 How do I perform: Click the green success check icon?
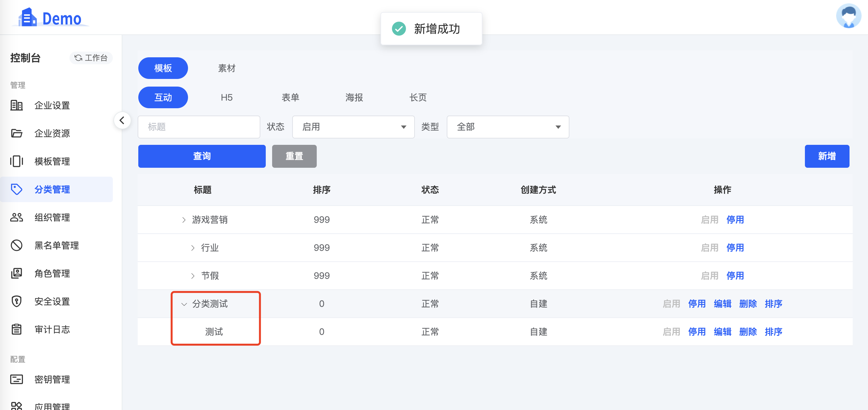coord(399,29)
